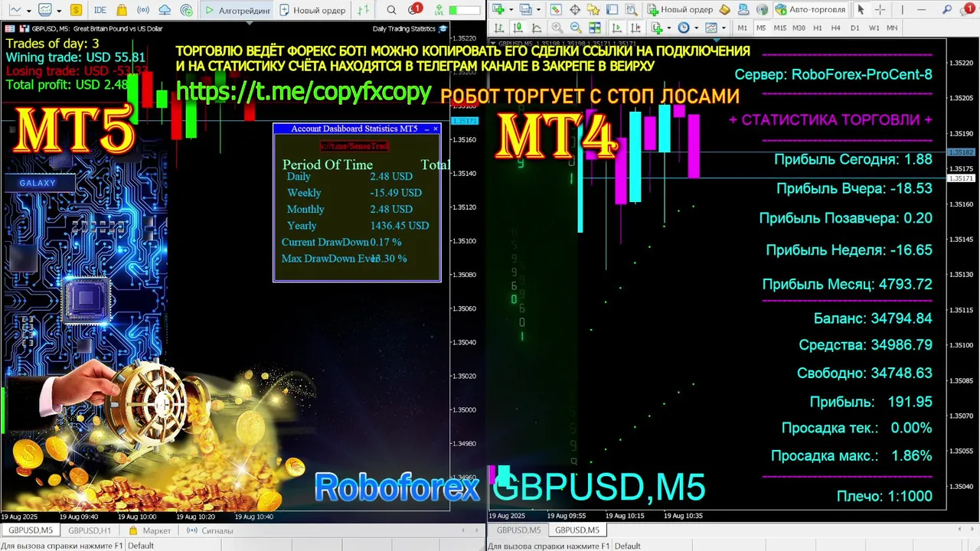Viewport: 980px width, 551px height.
Task: Set MT4 timeframe to H4
Action: tap(836, 28)
